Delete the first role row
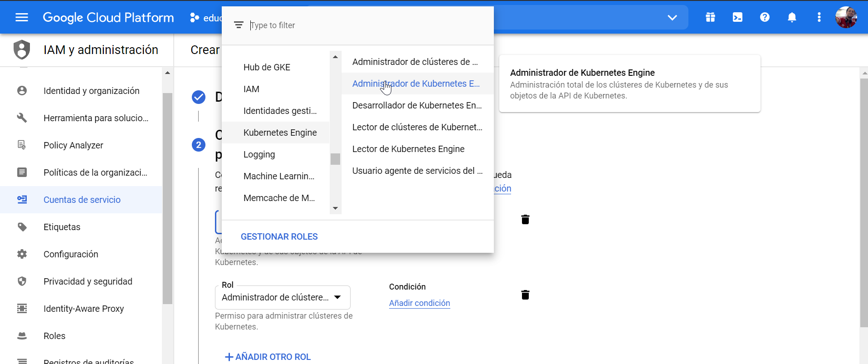This screenshot has width=868, height=364. pyautogui.click(x=525, y=219)
